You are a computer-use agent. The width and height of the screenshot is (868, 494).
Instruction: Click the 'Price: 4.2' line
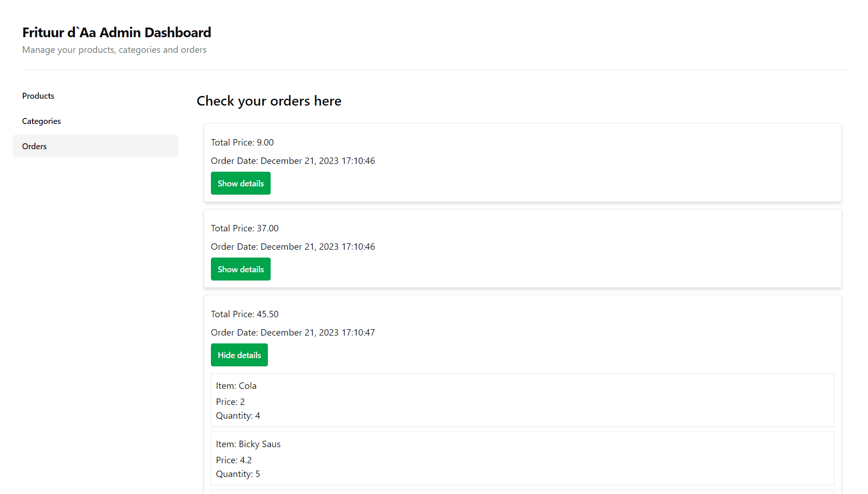pos(234,460)
